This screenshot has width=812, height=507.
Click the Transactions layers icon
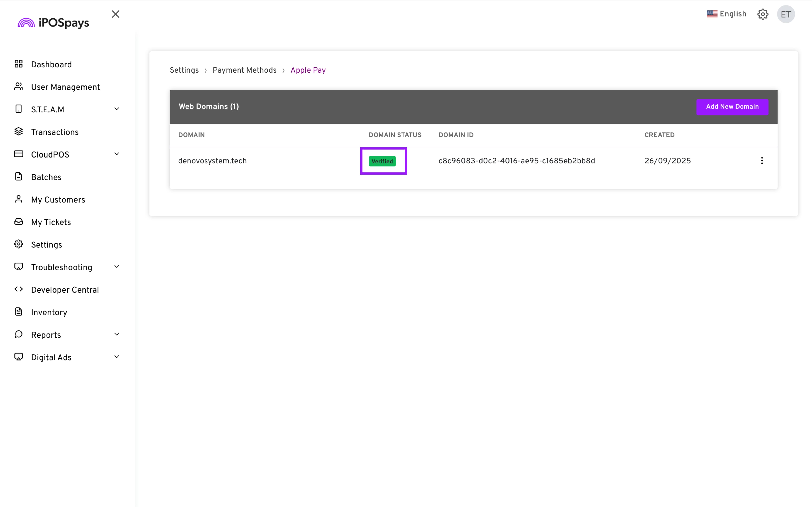point(18,131)
